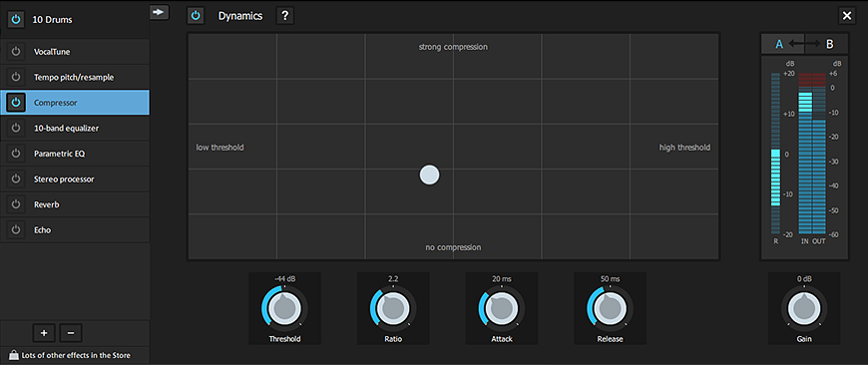Click the Gain knob
This screenshot has height=365, width=868.
tap(804, 309)
